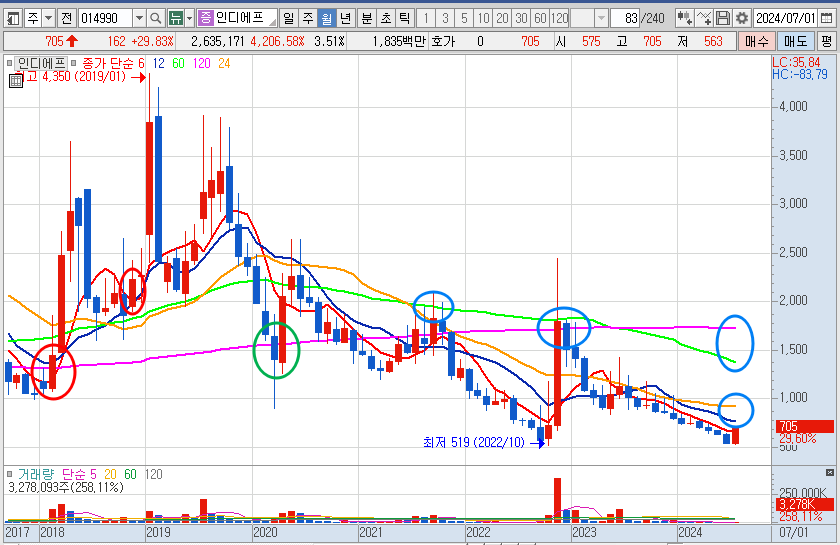Click moving average 6 legend

[x=141, y=64]
